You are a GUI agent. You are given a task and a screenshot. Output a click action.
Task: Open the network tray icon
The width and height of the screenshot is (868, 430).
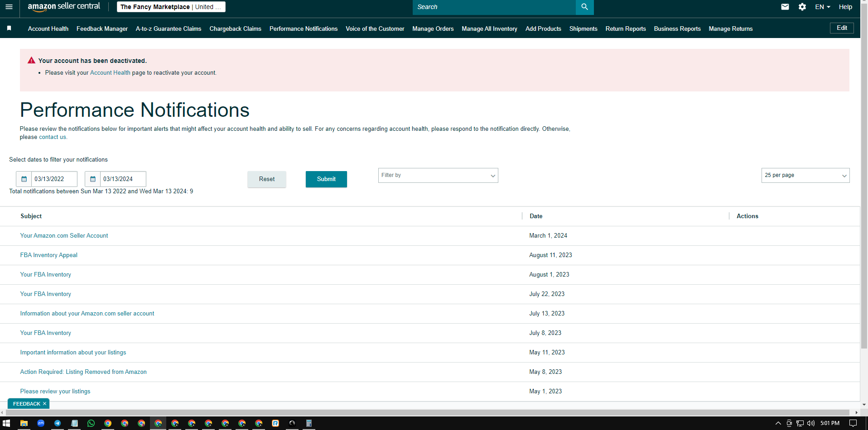800,423
